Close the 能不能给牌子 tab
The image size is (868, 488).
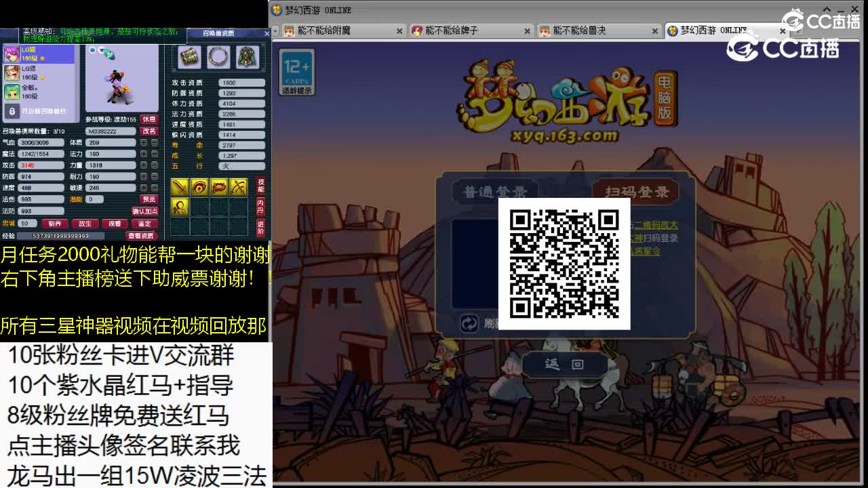point(527,31)
